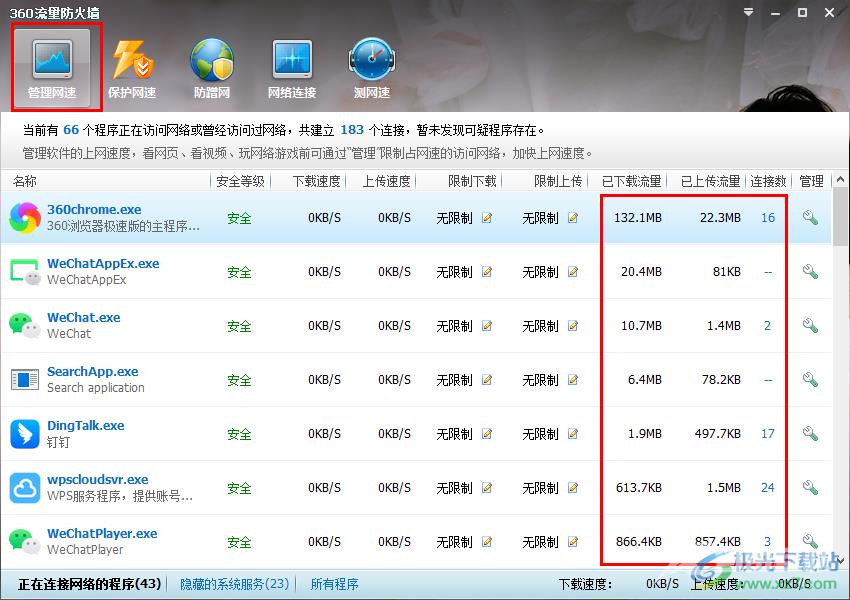The height and width of the screenshot is (600, 850).
Task: Open the WeChatAppEx.exe name link
Action: (x=103, y=263)
